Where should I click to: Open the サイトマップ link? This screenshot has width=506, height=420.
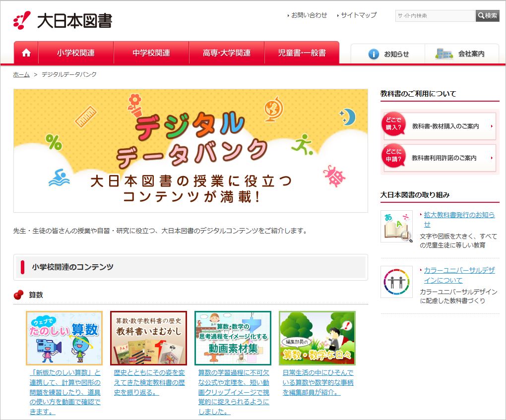point(358,15)
